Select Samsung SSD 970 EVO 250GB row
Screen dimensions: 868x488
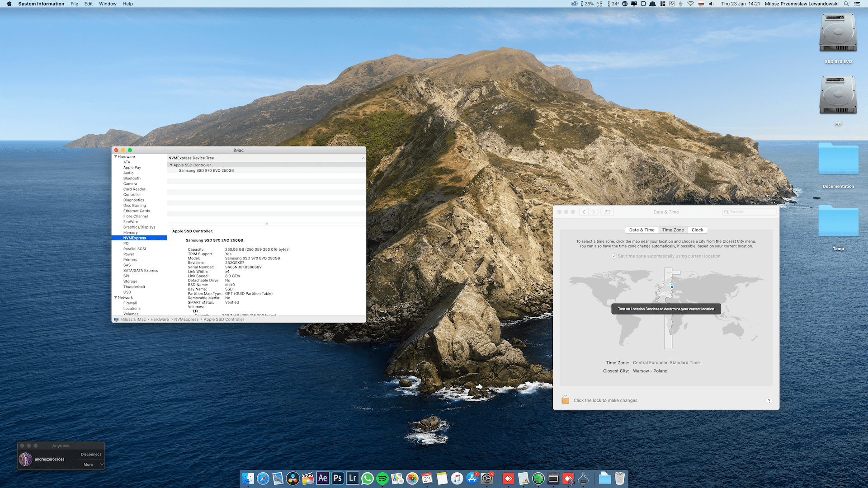267,170
